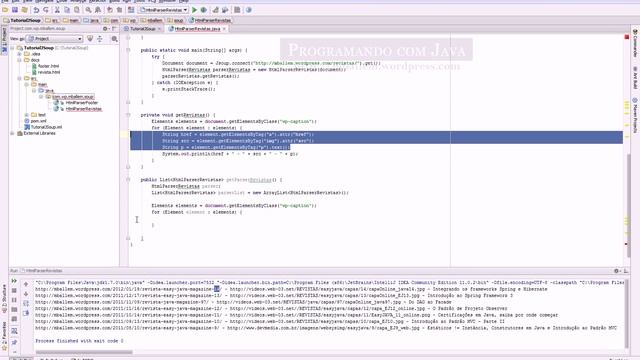Open the Maven Projects side tab
This screenshot has width=640, height=360.
point(635,115)
